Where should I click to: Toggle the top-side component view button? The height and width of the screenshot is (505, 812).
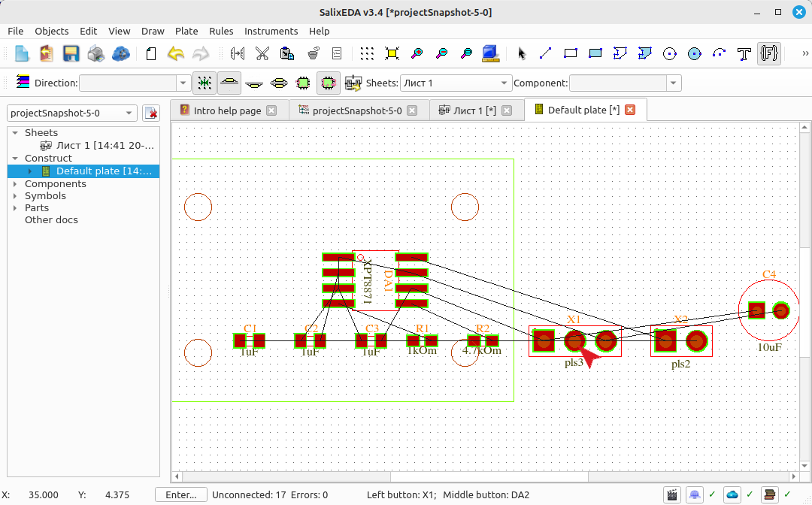point(229,83)
